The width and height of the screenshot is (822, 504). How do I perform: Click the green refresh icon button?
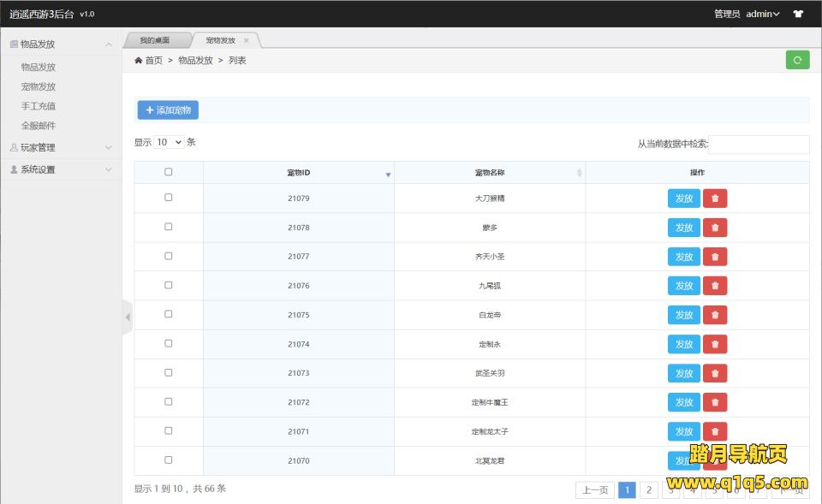797,60
